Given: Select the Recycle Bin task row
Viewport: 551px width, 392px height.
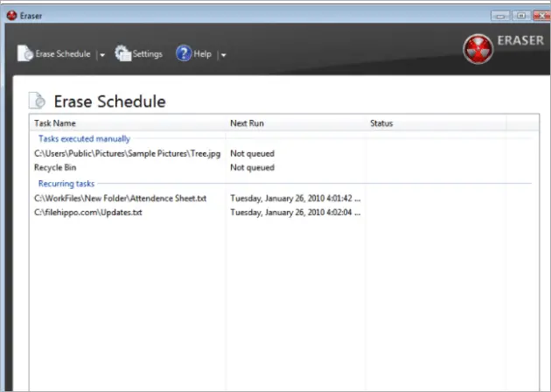Looking at the screenshot, I should [x=57, y=167].
